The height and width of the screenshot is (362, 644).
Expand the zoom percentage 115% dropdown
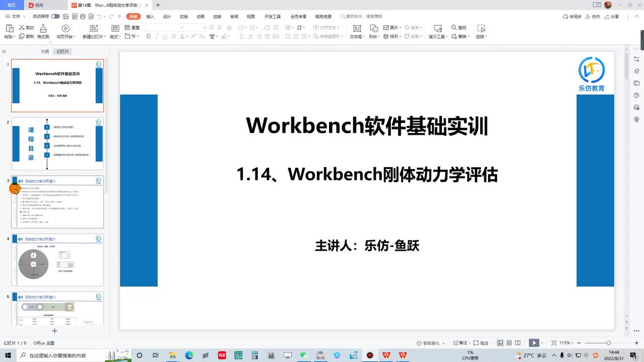[x=566, y=343]
